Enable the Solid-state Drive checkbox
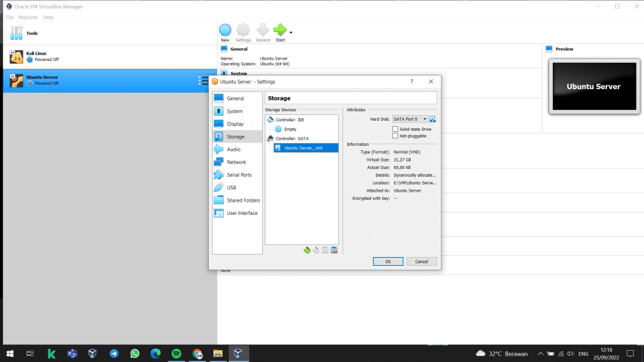The image size is (644, 362). tap(395, 129)
